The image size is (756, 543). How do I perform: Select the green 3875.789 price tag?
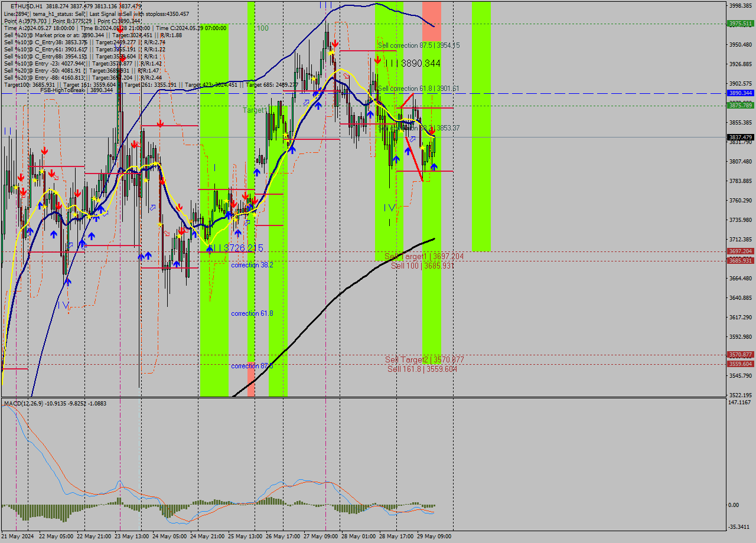coord(740,106)
